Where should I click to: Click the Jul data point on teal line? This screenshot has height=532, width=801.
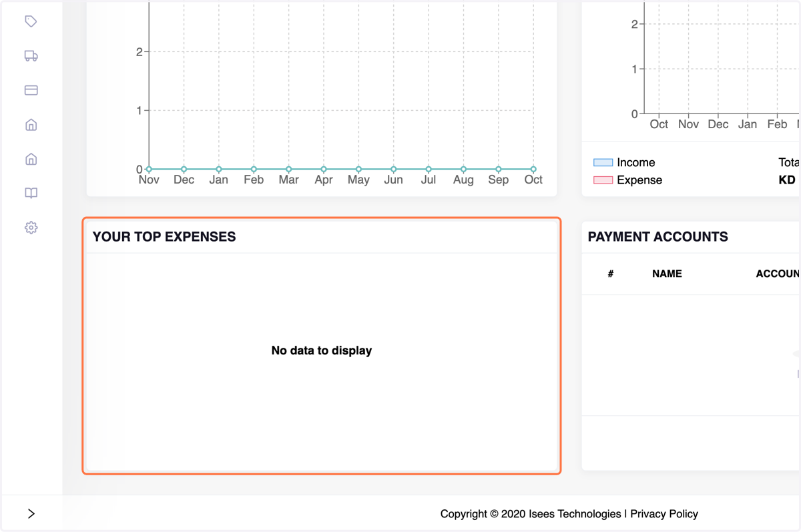click(429, 170)
